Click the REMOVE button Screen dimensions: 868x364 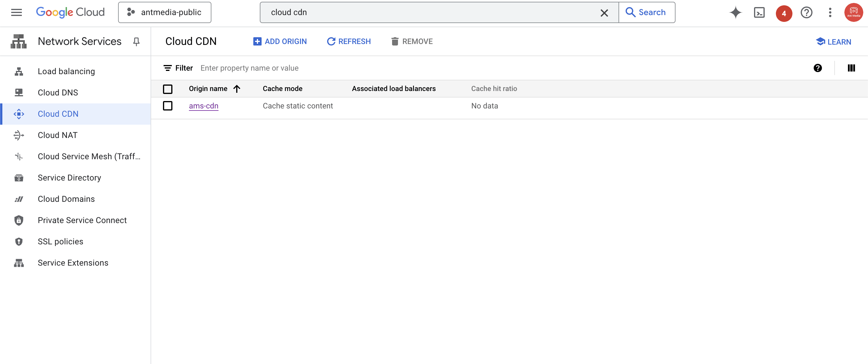412,41
